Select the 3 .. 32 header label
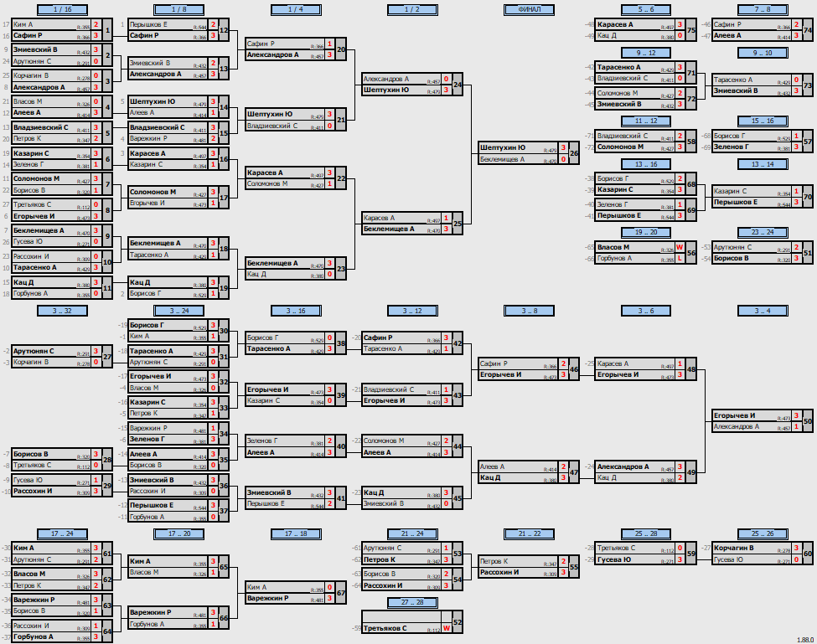 pos(63,311)
